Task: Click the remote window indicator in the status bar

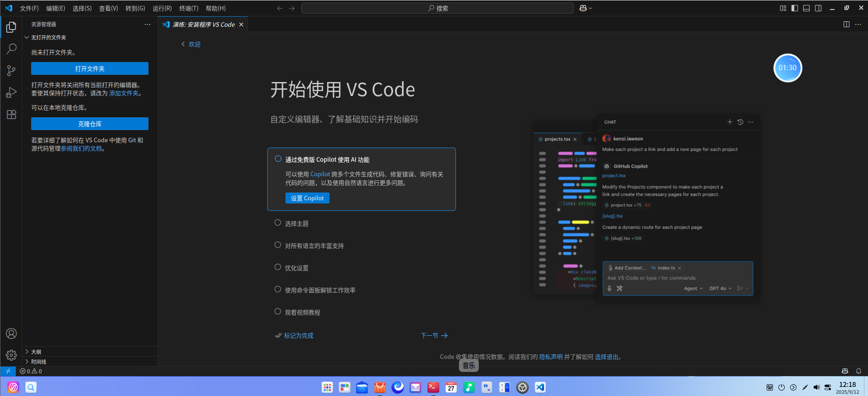Action: tap(8, 371)
